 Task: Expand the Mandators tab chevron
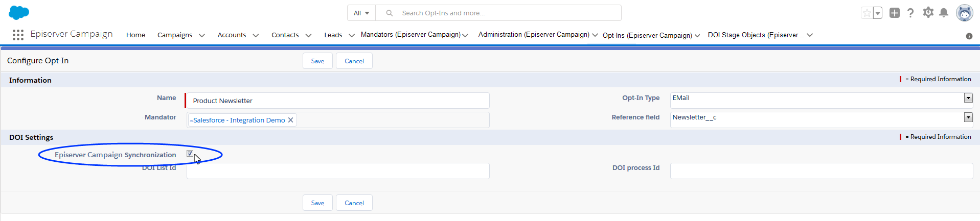[465, 35]
